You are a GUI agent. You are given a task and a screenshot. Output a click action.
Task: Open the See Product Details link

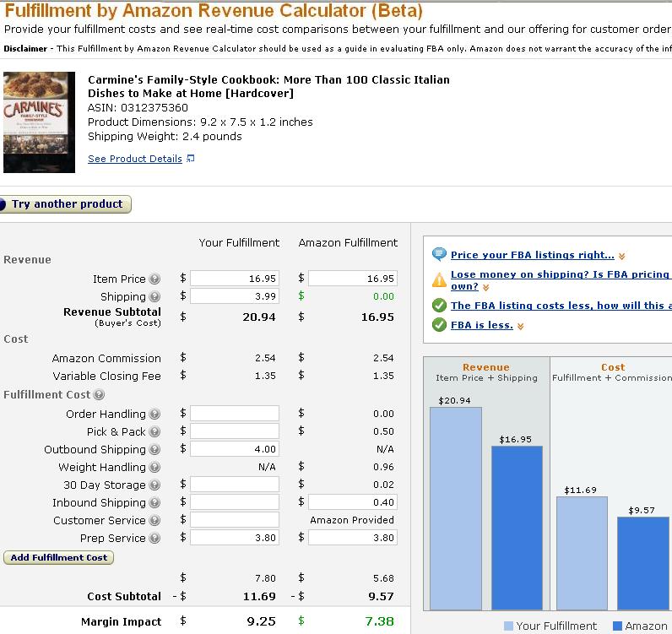click(135, 159)
